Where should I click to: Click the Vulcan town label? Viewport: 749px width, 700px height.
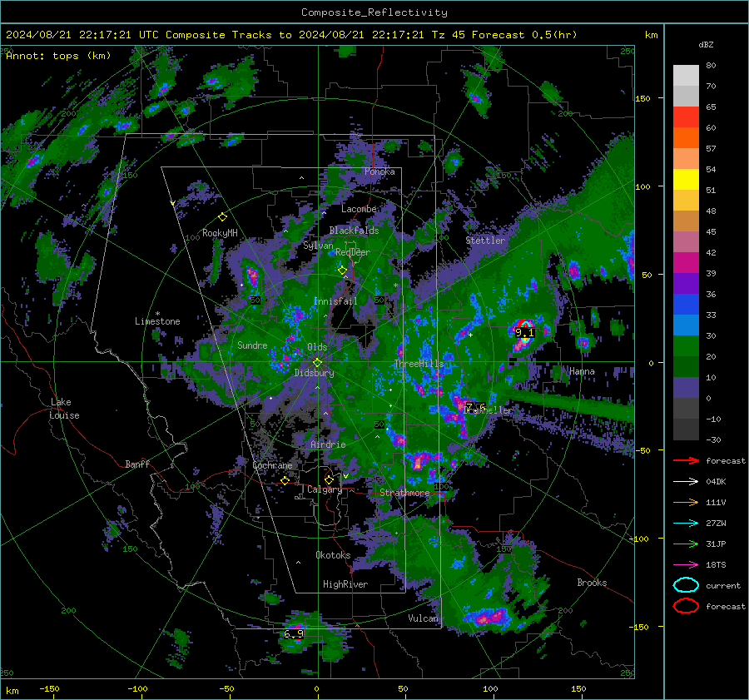pos(424,618)
